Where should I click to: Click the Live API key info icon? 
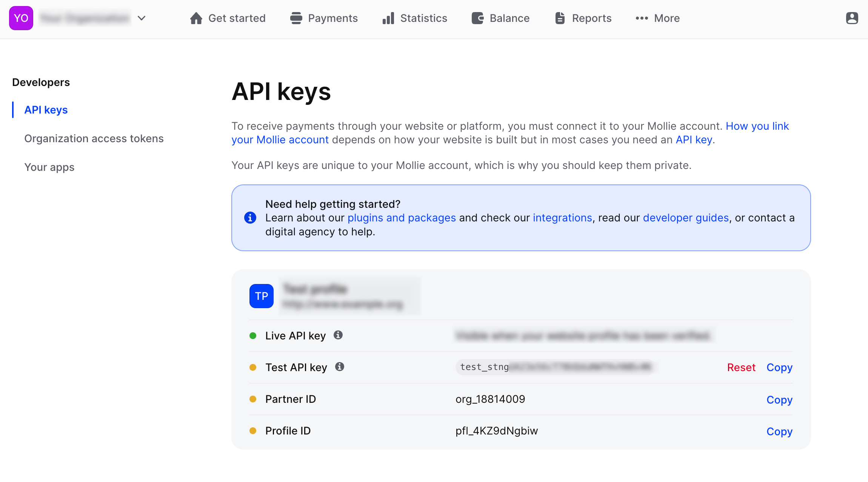click(338, 335)
